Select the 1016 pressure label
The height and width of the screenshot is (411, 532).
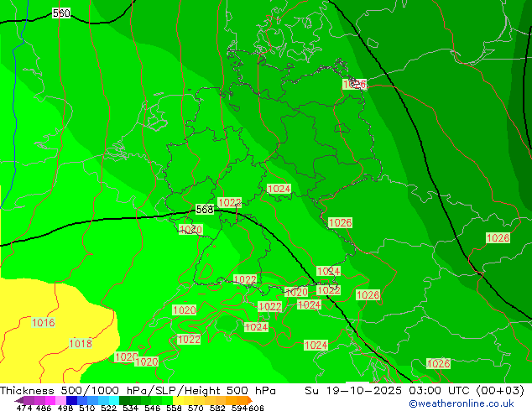(44, 322)
